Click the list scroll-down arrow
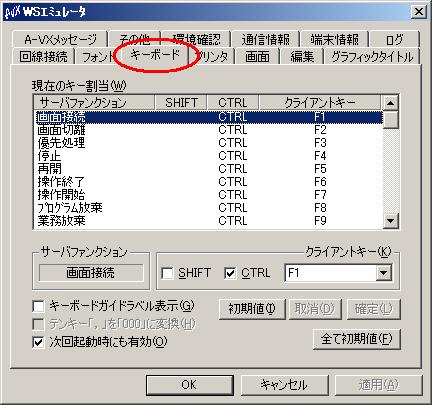 click(x=390, y=221)
